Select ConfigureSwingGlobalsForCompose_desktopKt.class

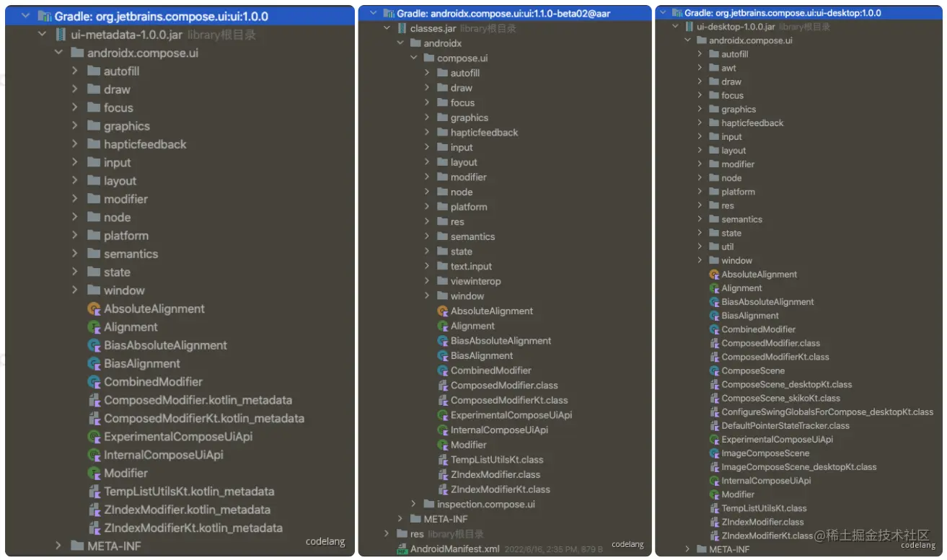click(827, 412)
